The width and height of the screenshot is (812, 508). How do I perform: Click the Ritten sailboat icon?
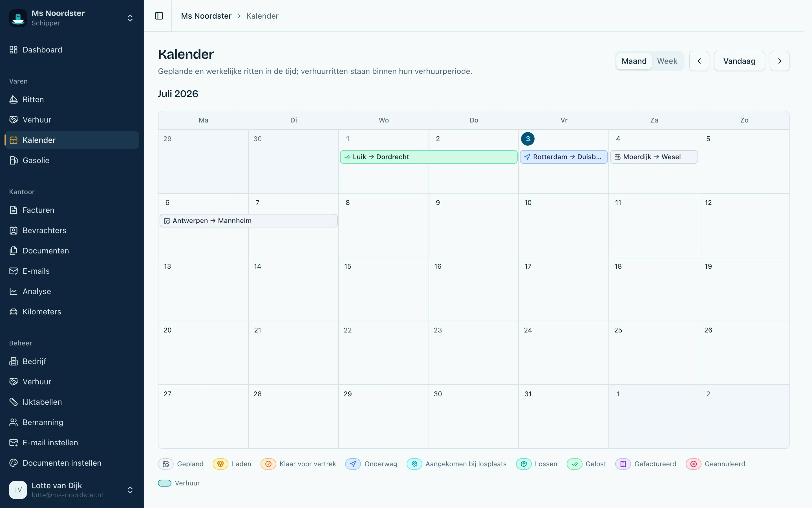click(x=14, y=99)
